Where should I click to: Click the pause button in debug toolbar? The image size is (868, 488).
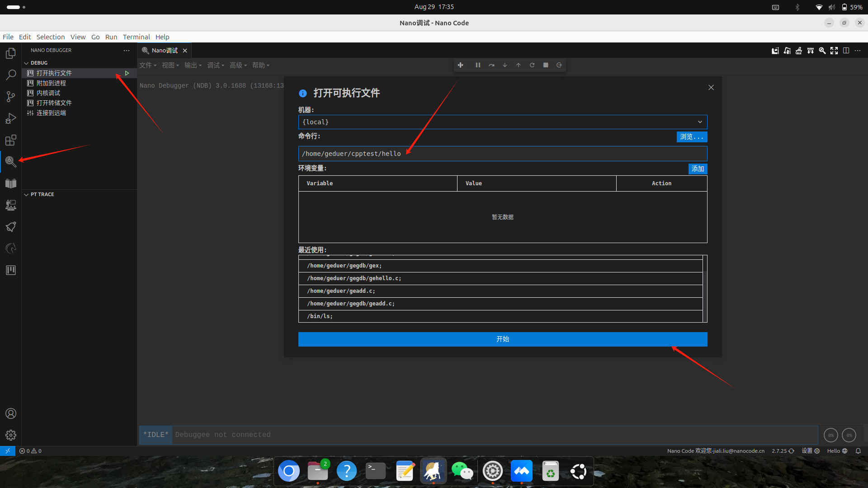pos(478,65)
